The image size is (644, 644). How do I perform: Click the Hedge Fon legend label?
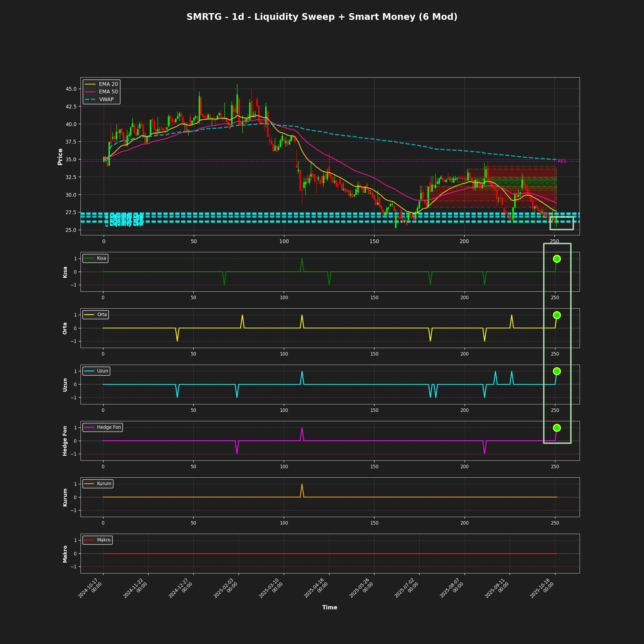(x=109, y=427)
